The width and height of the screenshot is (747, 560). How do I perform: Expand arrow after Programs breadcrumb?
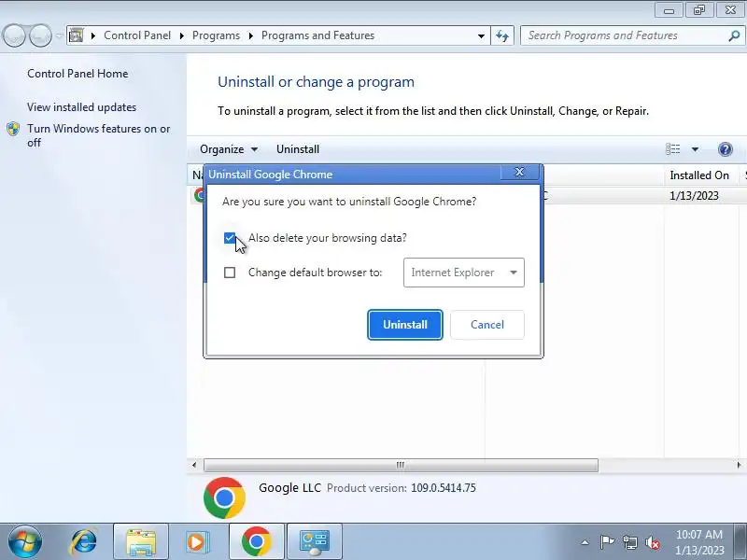[250, 35]
